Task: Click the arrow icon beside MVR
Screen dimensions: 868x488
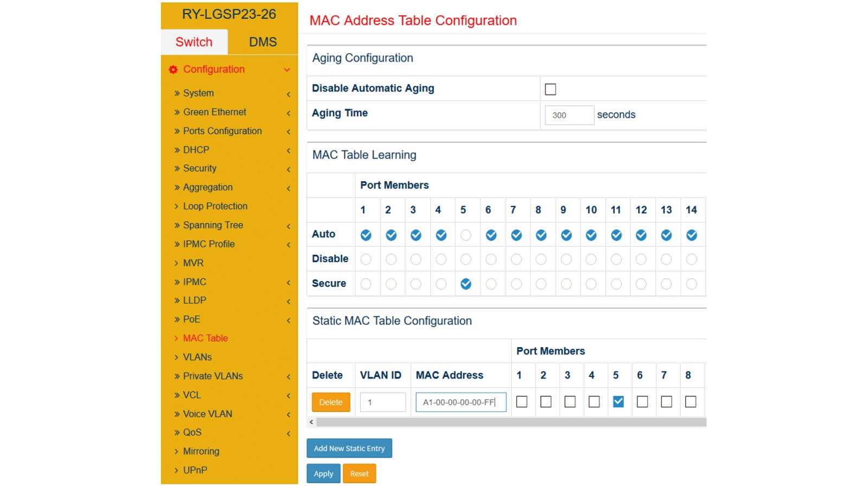Action: (x=176, y=263)
